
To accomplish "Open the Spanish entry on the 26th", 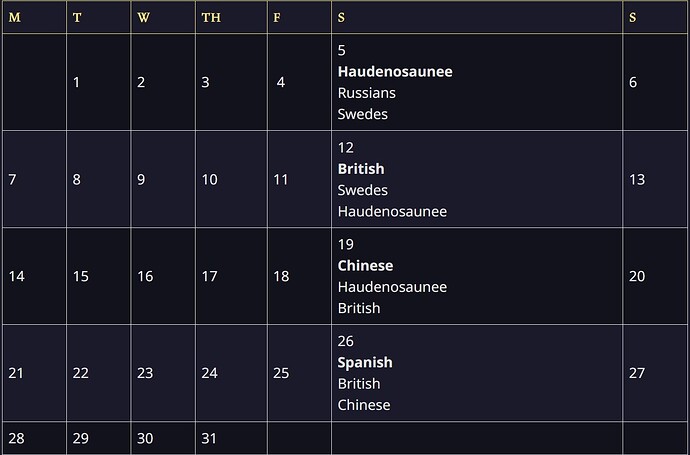I will [365, 363].
